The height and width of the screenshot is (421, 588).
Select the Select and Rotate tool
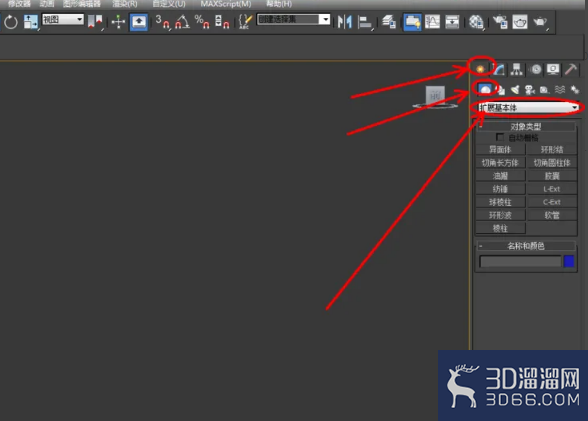tap(10, 22)
